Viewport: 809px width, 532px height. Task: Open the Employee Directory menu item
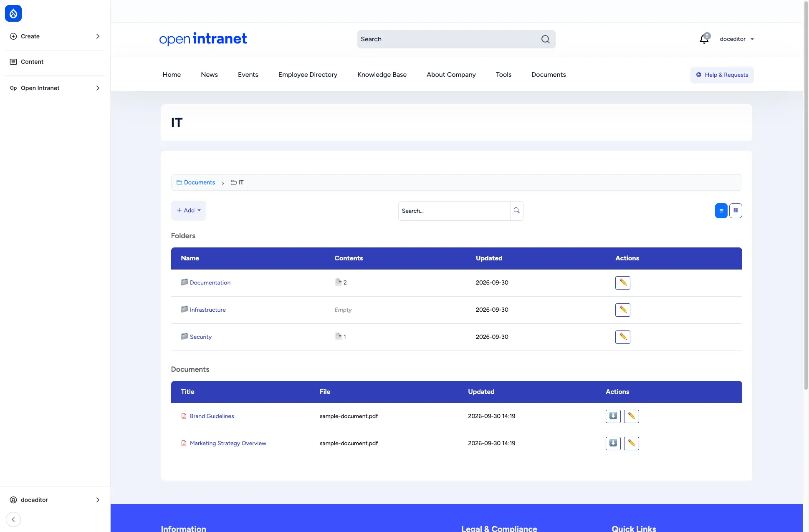tap(308, 75)
